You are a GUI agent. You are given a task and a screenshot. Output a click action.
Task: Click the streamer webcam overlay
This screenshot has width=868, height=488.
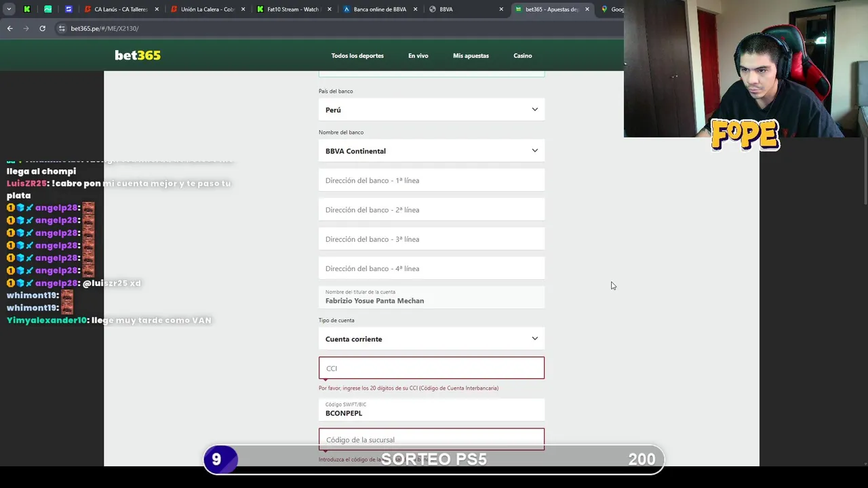click(x=746, y=68)
